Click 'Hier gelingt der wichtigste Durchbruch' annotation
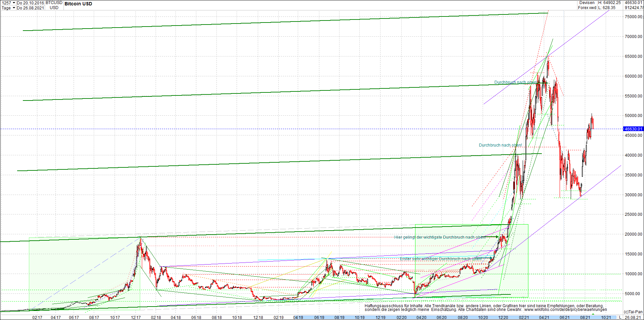This screenshot has height=320, width=644. 440,237
